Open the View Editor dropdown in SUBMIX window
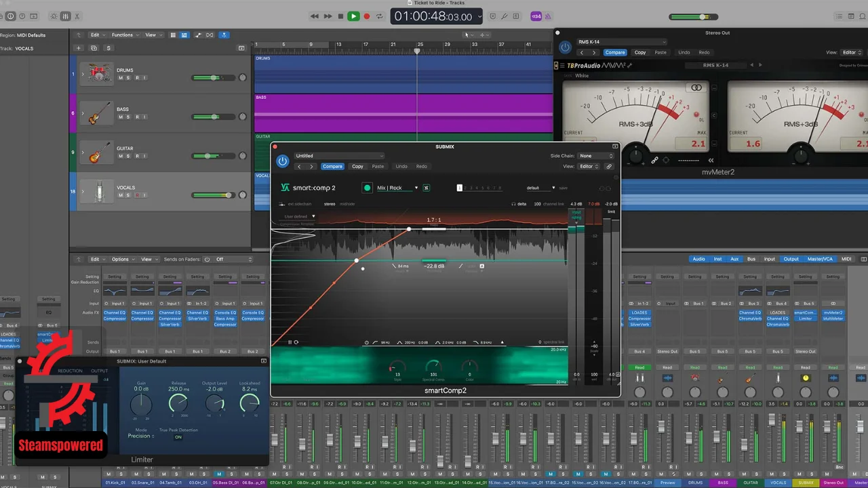868x488 pixels. 589,166
